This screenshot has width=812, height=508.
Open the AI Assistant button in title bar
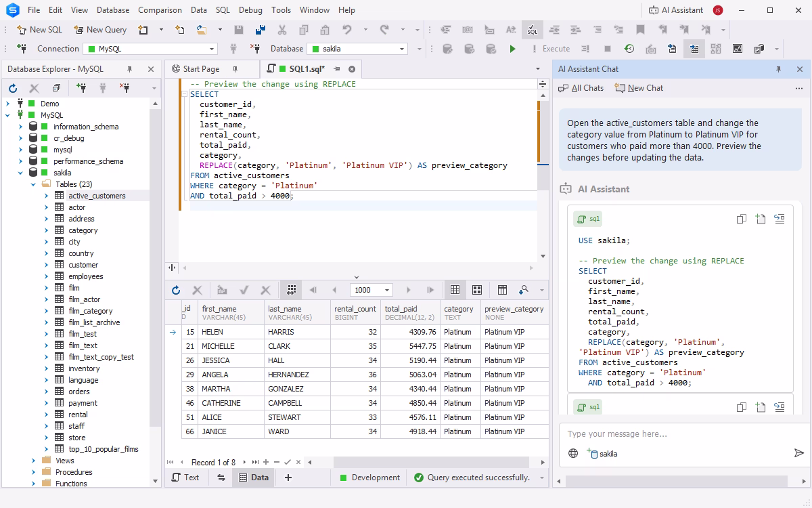point(675,10)
